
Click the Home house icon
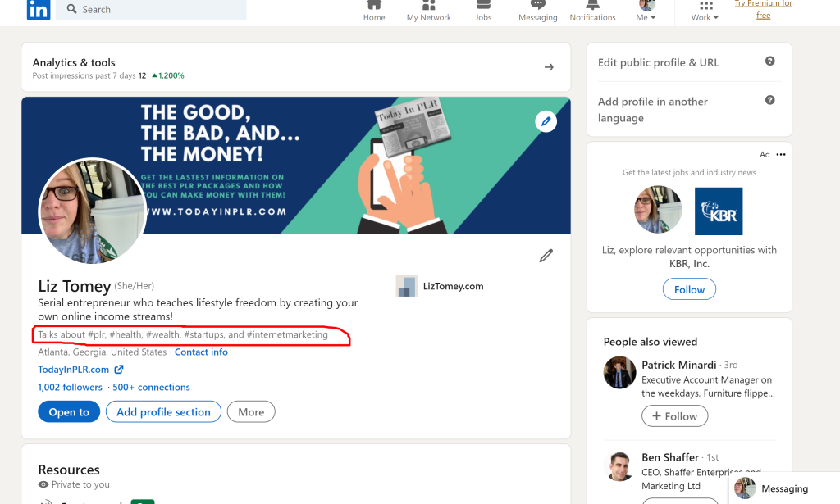(374, 5)
